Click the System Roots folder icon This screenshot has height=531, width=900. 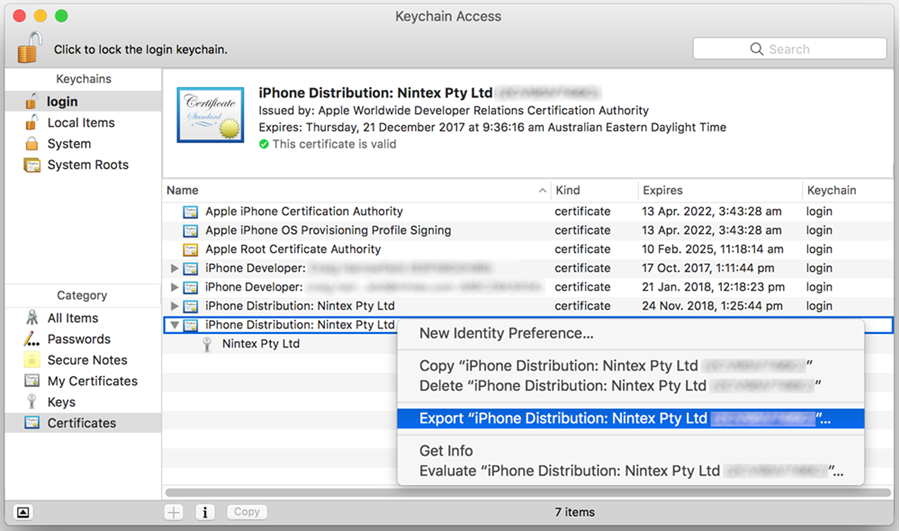coord(32,165)
